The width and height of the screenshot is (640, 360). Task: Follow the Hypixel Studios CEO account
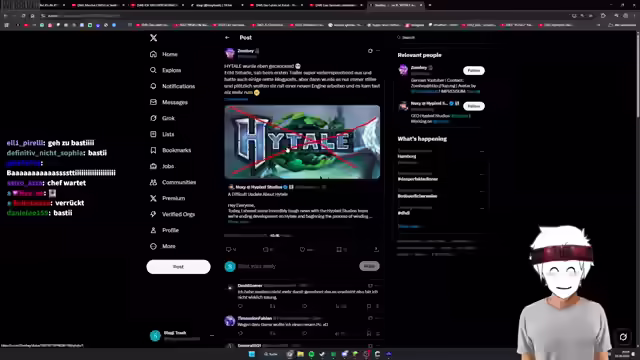pyautogui.click(x=473, y=106)
